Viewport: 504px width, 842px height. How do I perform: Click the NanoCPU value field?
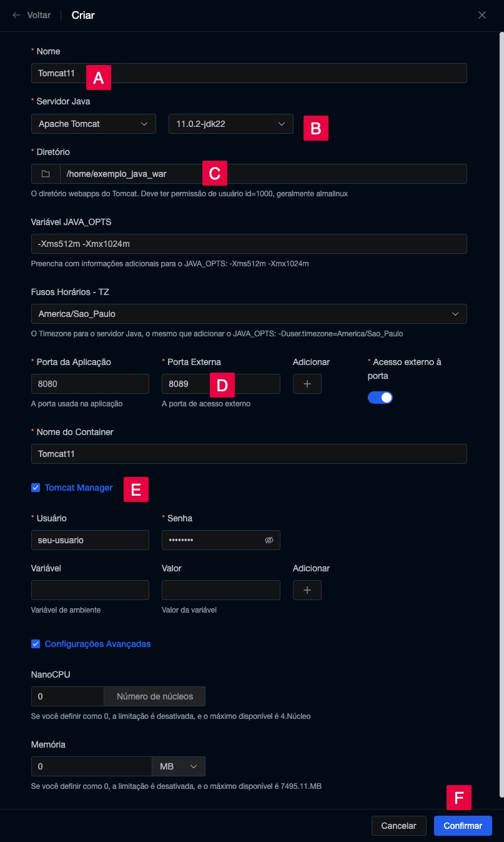tap(67, 696)
